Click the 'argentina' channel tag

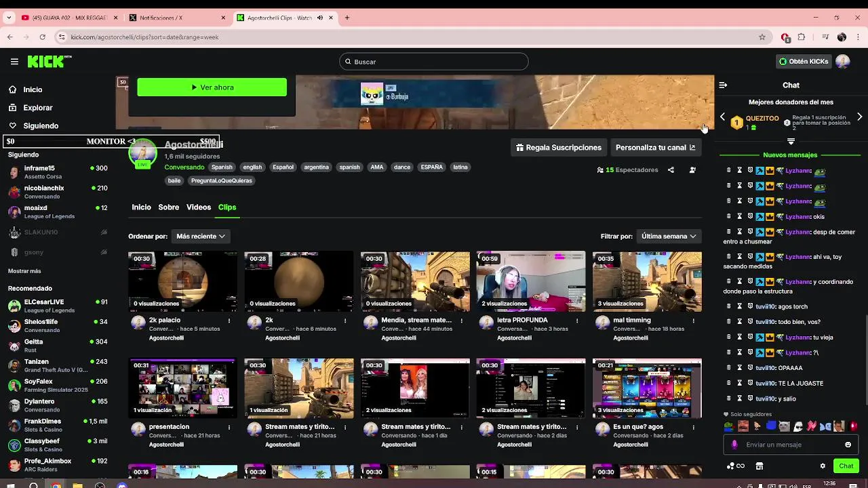(x=316, y=167)
